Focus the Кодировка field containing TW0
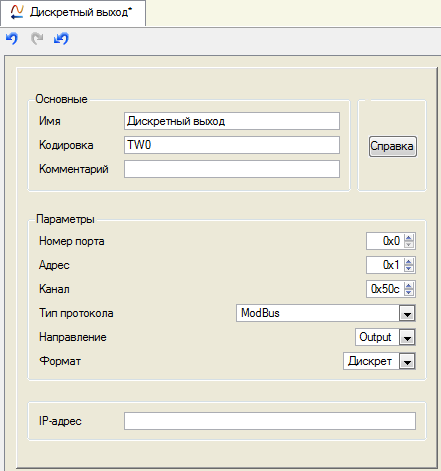The width and height of the screenshot is (441, 471). [232, 145]
